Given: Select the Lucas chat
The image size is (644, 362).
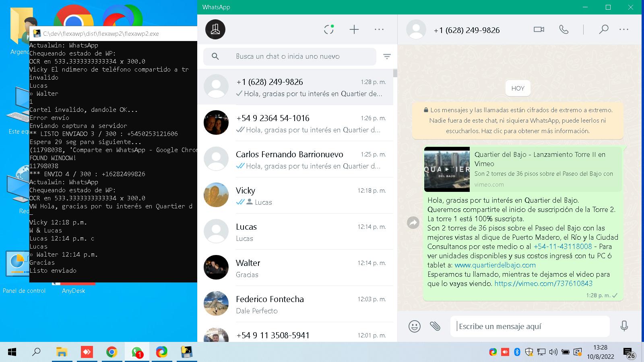Looking at the screenshot, I should pyautogui.click(x=295, y=232).
